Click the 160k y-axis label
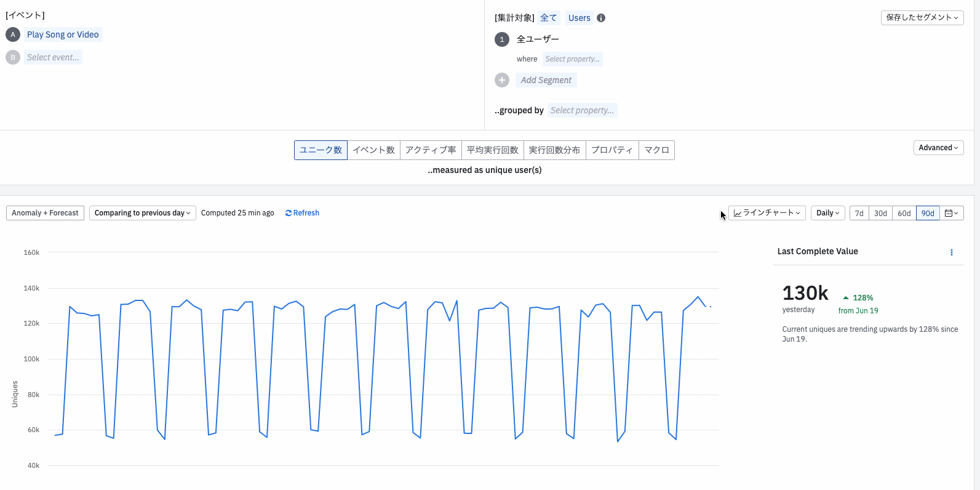The height and width of the screenshot is (490, 980). click(x=31, y=252)
